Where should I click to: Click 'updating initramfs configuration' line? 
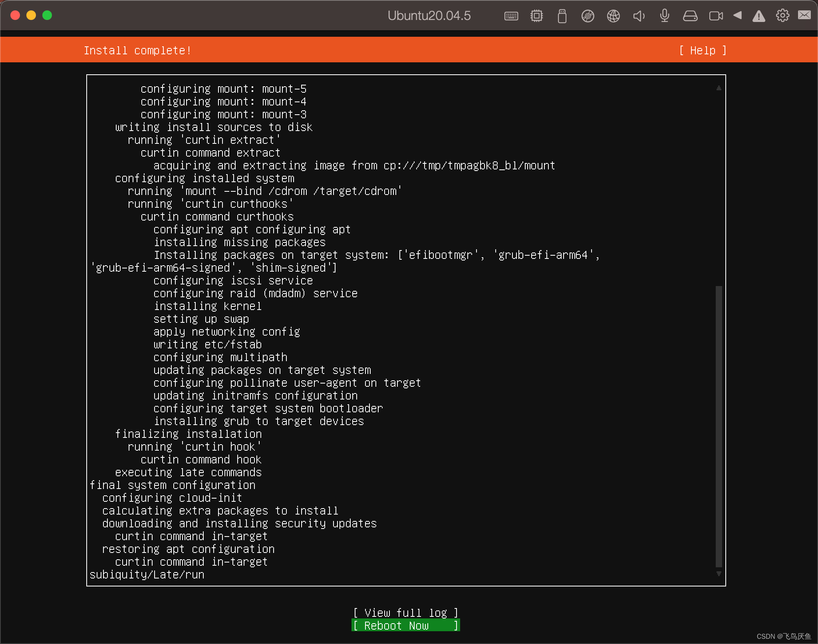click(256, 396)
